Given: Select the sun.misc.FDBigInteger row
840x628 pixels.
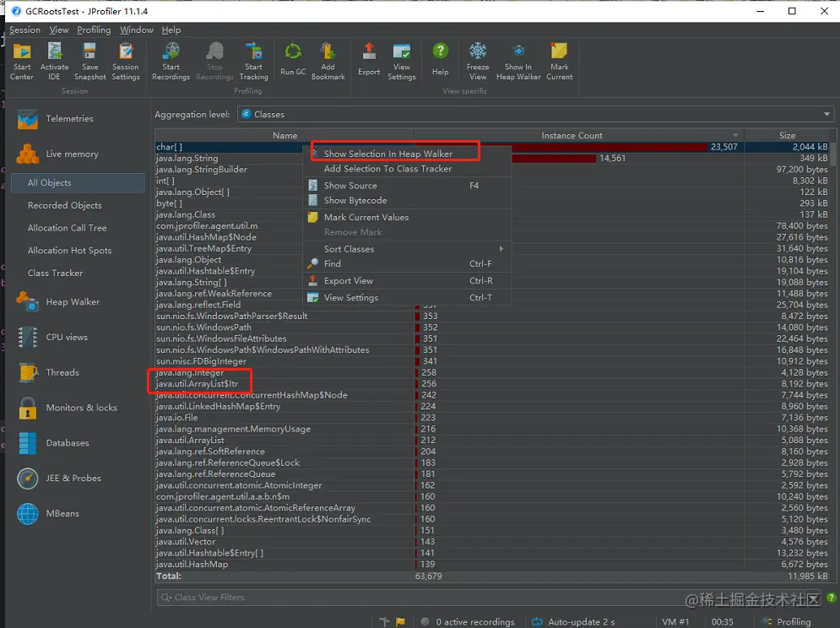Looking at the screenshot, I should coord(493,361).
